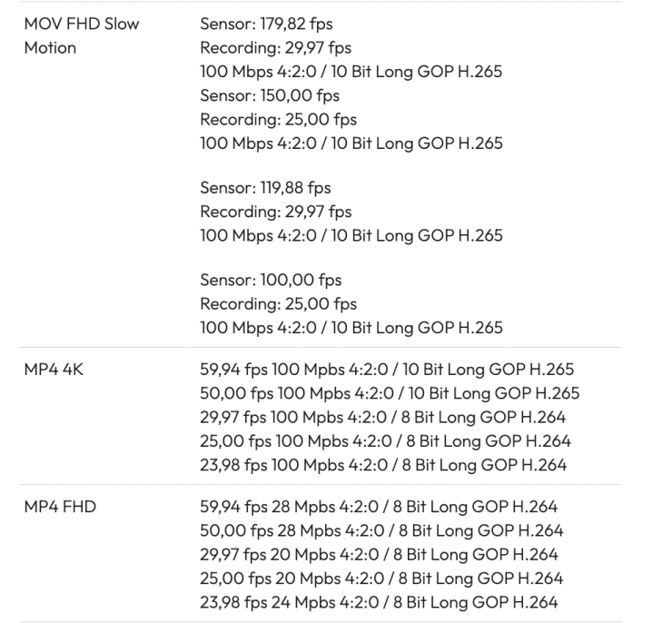
Task: Select the 29,97 fps 100 Mpbs H.264 line
Action: click(x=382, y=418)
